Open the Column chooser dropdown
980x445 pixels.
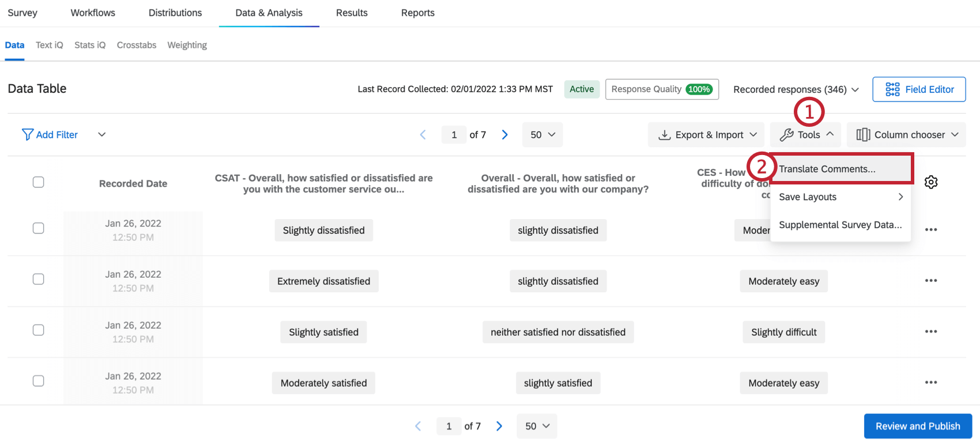coord(907,134)
